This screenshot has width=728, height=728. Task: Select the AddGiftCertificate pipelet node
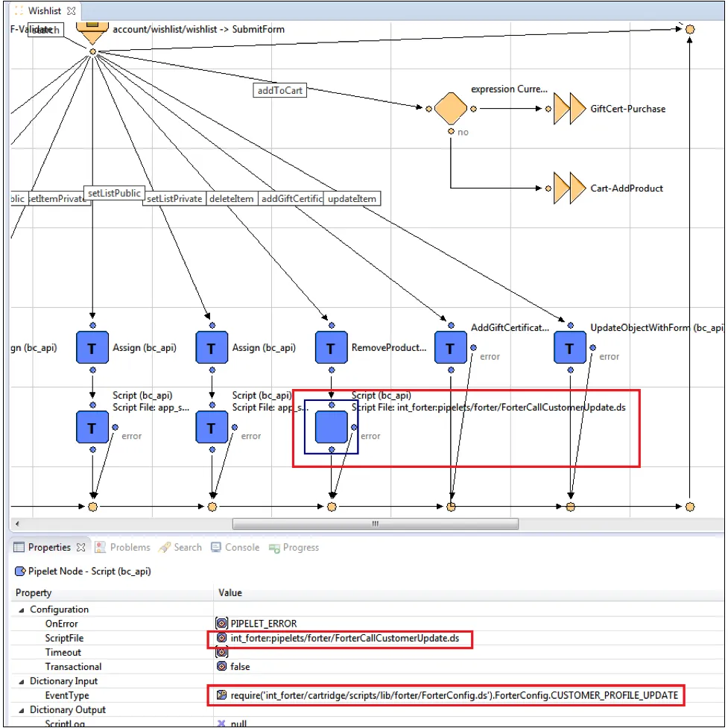click(450, 347)
